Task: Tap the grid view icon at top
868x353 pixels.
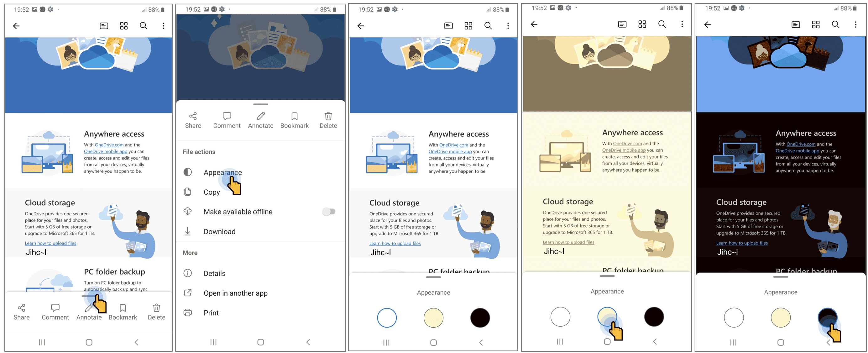Action: coord(123,26)
